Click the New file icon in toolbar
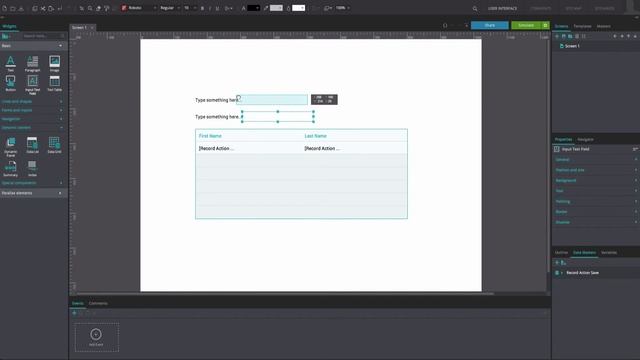 [x=4, y=8]
